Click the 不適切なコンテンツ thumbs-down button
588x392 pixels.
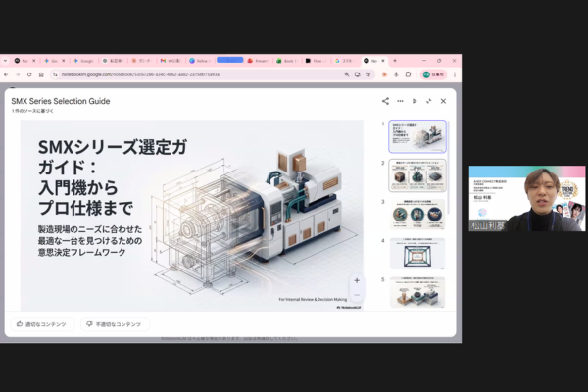pos(115,323)
